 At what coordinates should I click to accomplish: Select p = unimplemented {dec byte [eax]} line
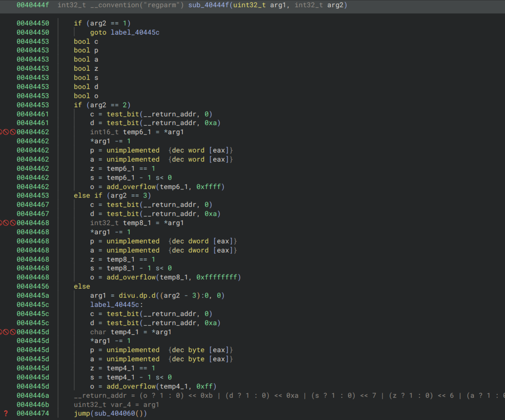[161, 350]
